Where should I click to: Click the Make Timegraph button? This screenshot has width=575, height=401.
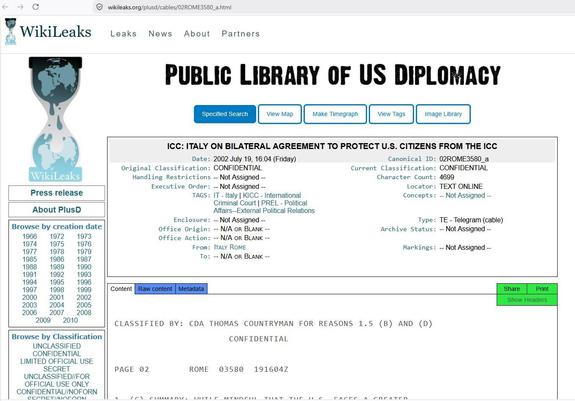click(335, 114)
